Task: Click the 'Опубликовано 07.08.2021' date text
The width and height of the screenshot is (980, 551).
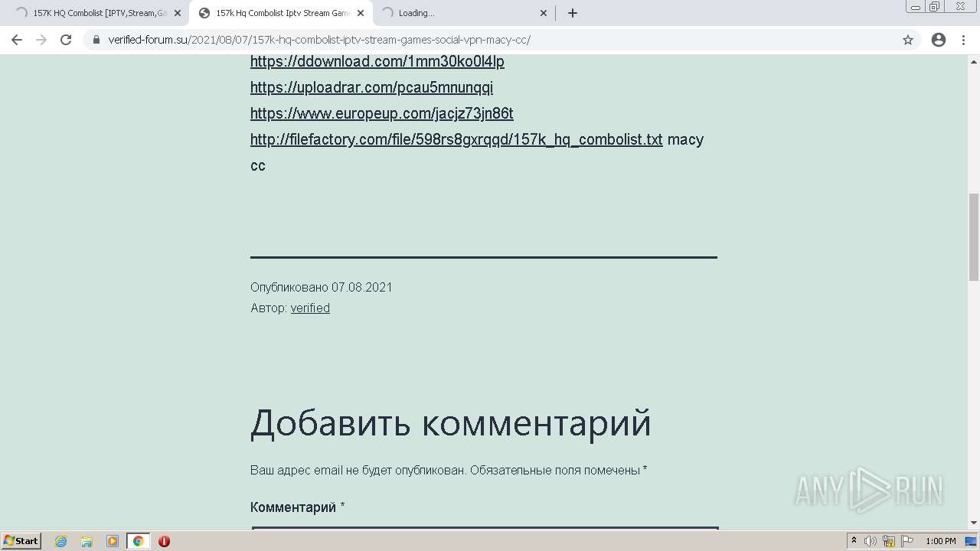Action: [322, 287]
